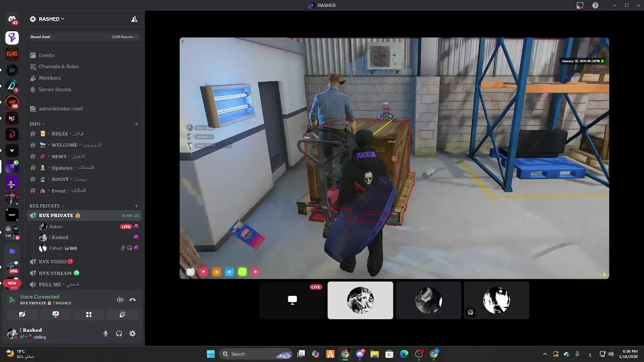
Task: Open the RULES text channel
Action: (x=84, y=134)
